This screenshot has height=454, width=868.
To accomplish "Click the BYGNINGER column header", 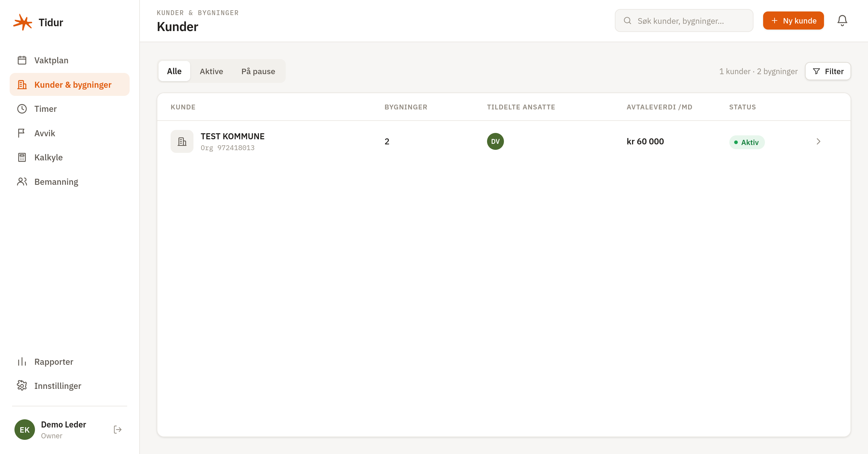I will [406, 107].
